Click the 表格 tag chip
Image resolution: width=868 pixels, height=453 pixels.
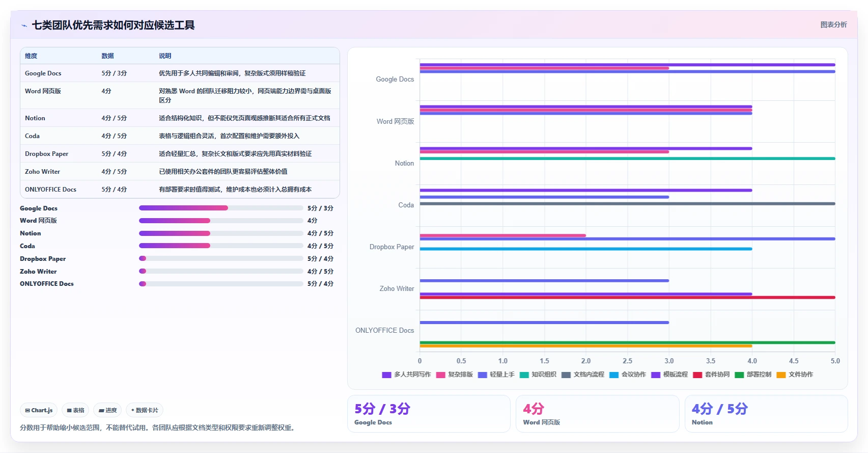[75, 410]
